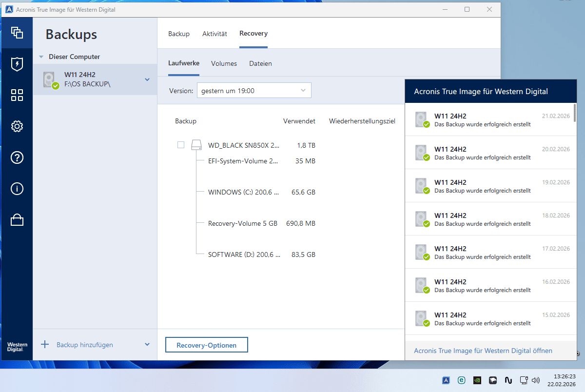Open the 20.02.2026 W11 24H2 notification
Image resolution: width=585 pixels, height=392 pixels.
tap(491, 153)
